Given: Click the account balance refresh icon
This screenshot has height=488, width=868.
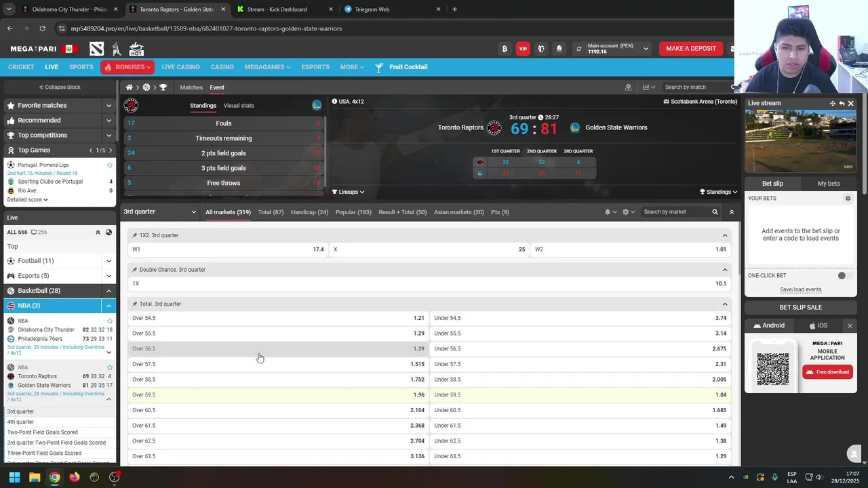Looking at the screenshot, I should click(578, 49).
